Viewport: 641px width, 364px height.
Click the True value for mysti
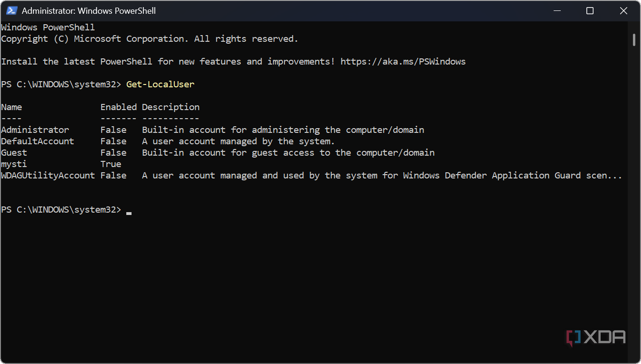[x=111, y=164]
